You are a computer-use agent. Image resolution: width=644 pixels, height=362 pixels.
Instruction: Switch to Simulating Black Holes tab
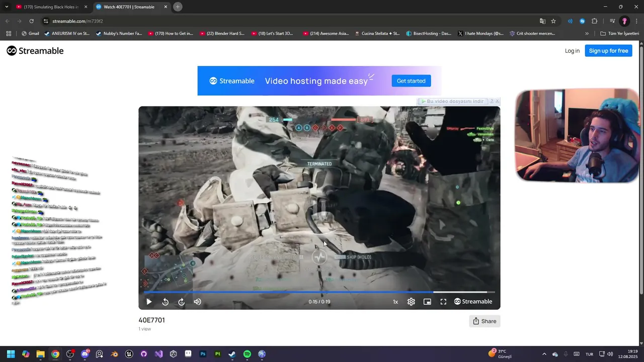50,7
